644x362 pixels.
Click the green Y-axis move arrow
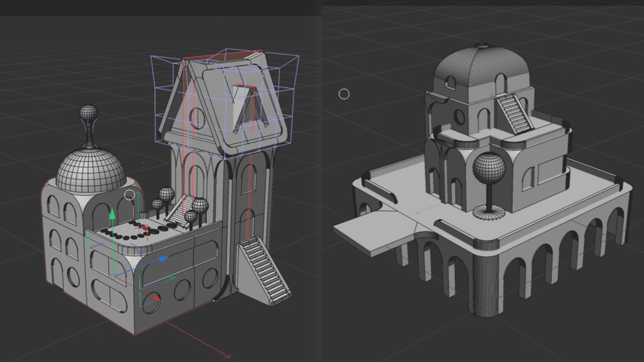coord(113,214)
